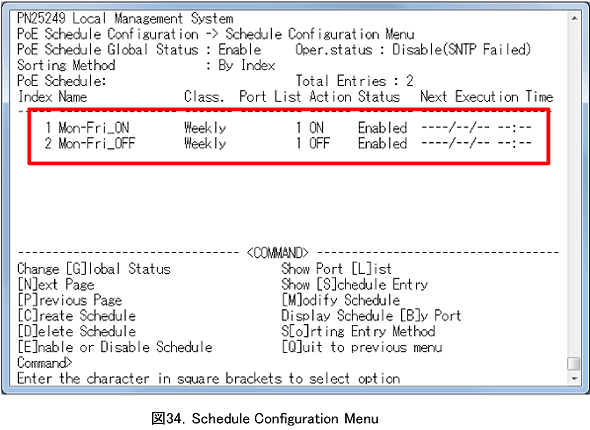
Task: Click the Next Execution Time column header
Action: click(x=487, y=97)
